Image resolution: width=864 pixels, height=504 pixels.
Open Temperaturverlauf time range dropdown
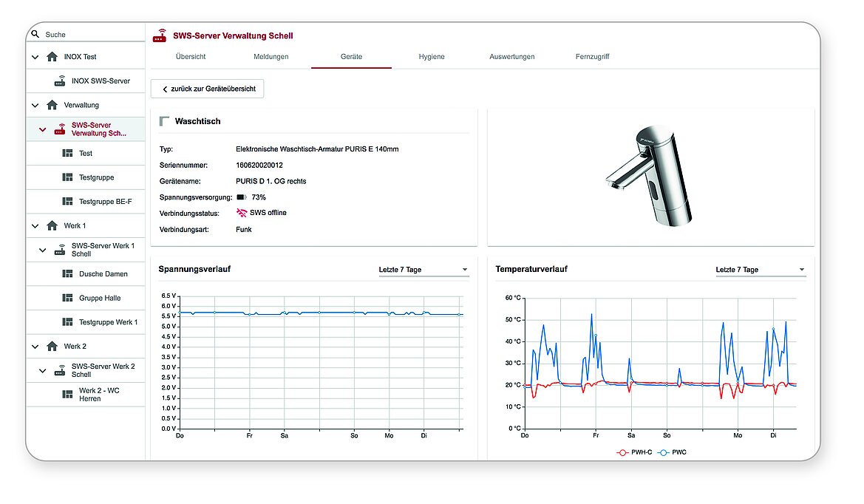[760, 270]
